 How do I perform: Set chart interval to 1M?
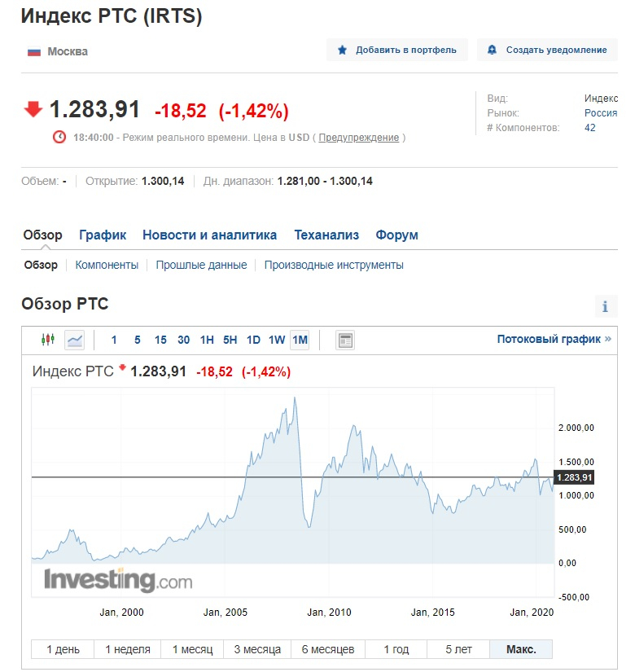(x=300, y=340)
